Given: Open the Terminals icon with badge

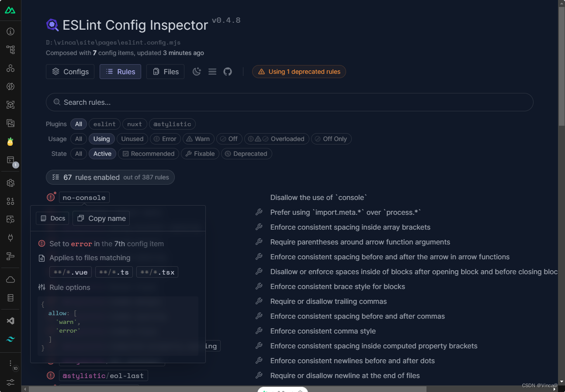Looking at the screenshot, I should (x=10, y=160).
